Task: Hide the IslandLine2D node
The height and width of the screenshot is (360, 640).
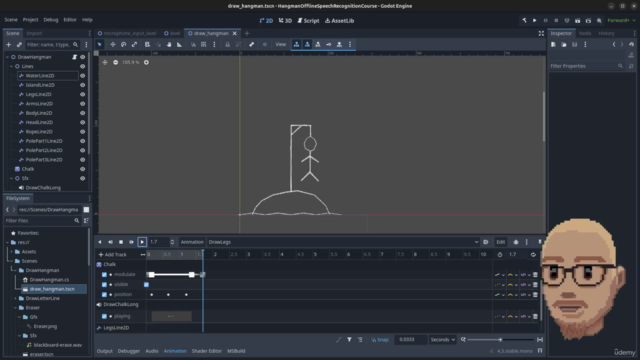Action: (82, 85)
